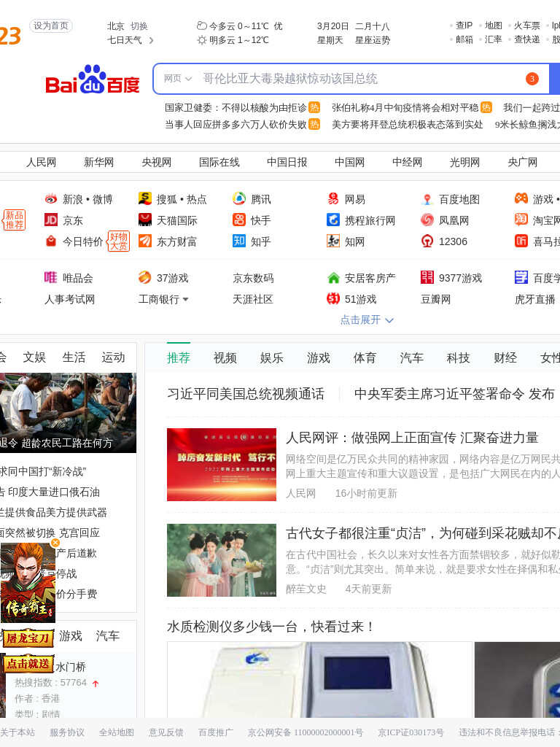
Task: Click the NetEase icon beside 网易
Action: [333, 198]
